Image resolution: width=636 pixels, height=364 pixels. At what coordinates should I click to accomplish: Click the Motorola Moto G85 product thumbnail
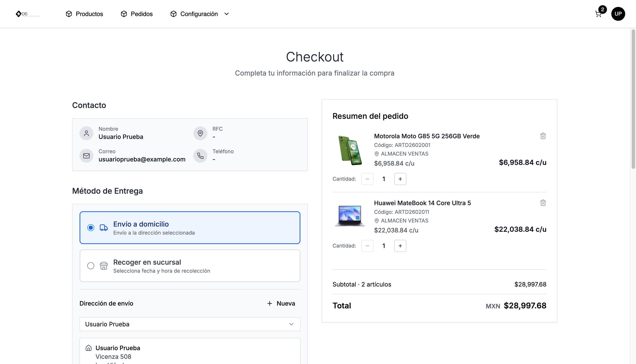tap(350, 150)
